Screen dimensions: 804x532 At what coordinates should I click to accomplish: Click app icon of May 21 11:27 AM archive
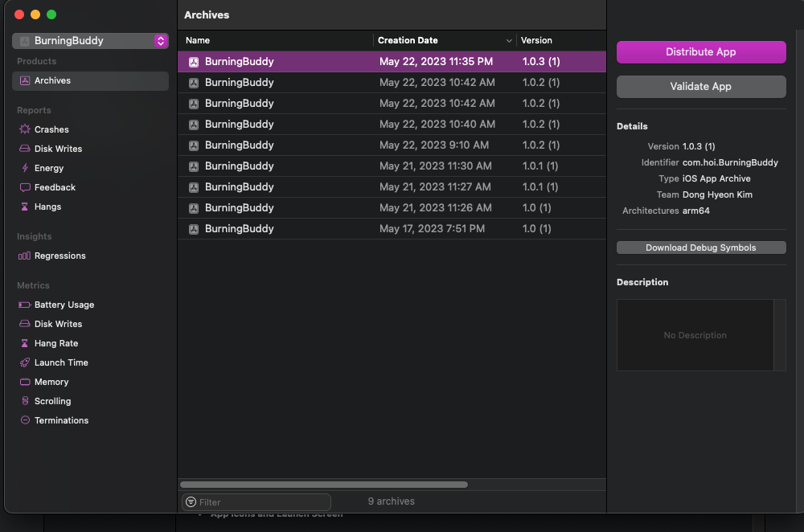pyautogui.click(x=194, y=187)
